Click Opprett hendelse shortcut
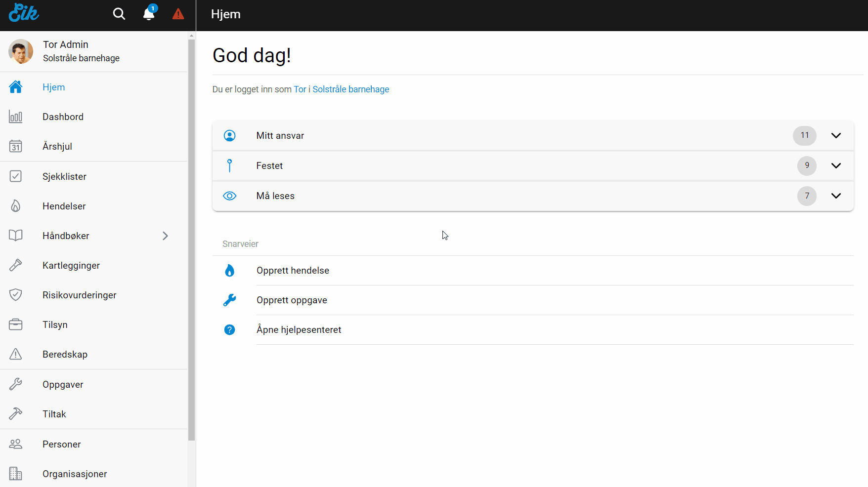 pos(293,271)
